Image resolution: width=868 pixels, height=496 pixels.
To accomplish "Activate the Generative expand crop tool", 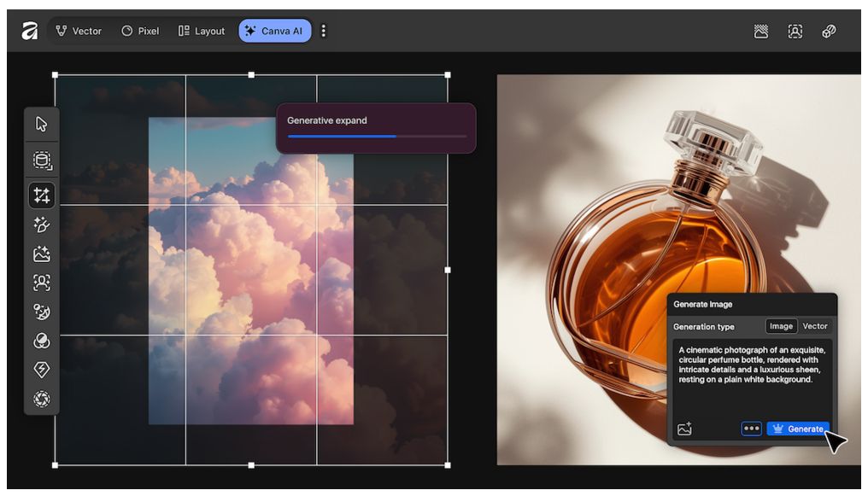I will [x=41, y=195].
